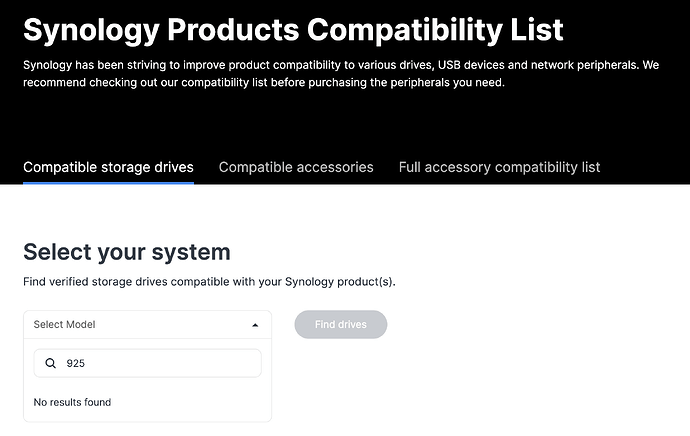Image resolution: width=690 pixels, height=436 pixels.
Task: Click the empty space in the results dropdown panel
Action: [200, 403]
